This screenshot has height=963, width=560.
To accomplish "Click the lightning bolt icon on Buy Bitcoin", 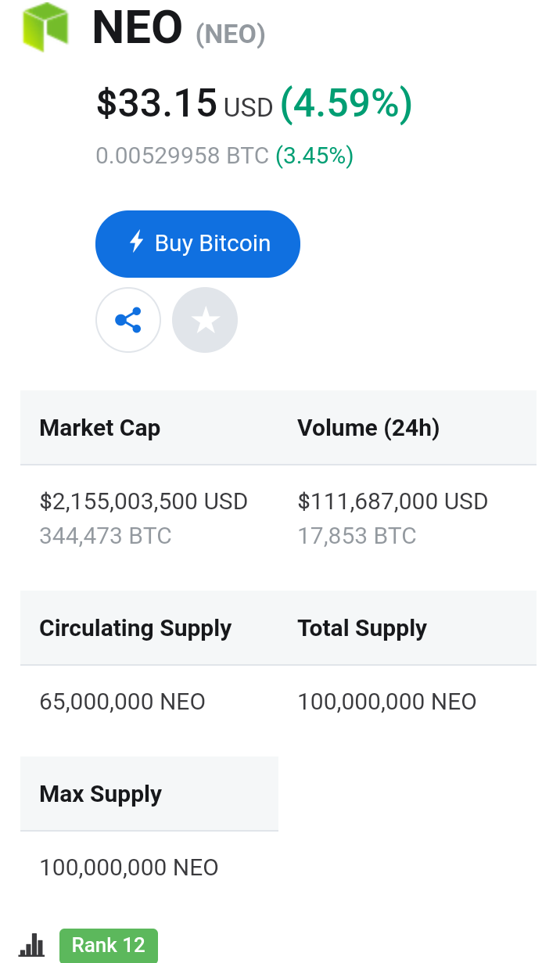I will click(x=136, y=242).
